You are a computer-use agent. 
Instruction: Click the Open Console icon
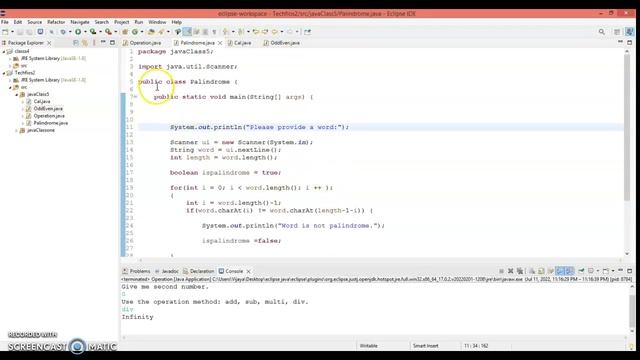pyautogui.click(x=606, y=271)
